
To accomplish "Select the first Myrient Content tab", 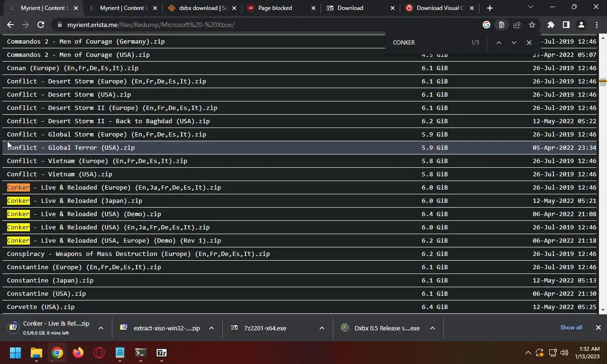I will click(45, 8).
